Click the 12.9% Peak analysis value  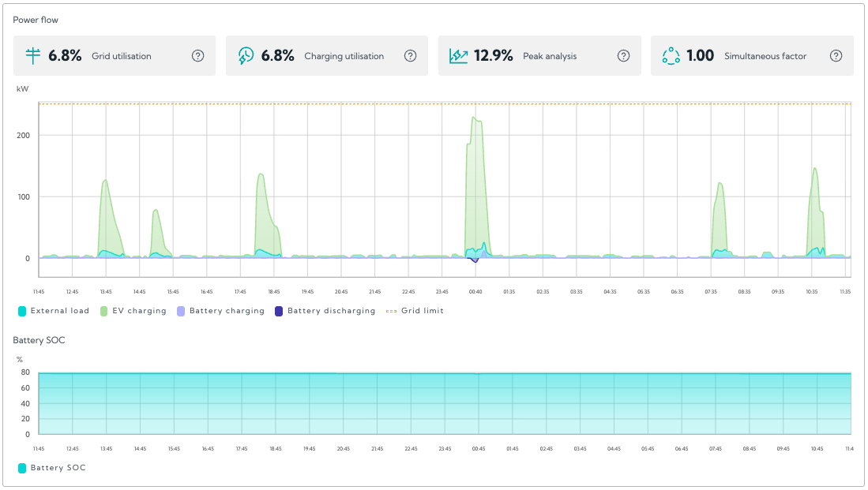(x=493, y=56)
